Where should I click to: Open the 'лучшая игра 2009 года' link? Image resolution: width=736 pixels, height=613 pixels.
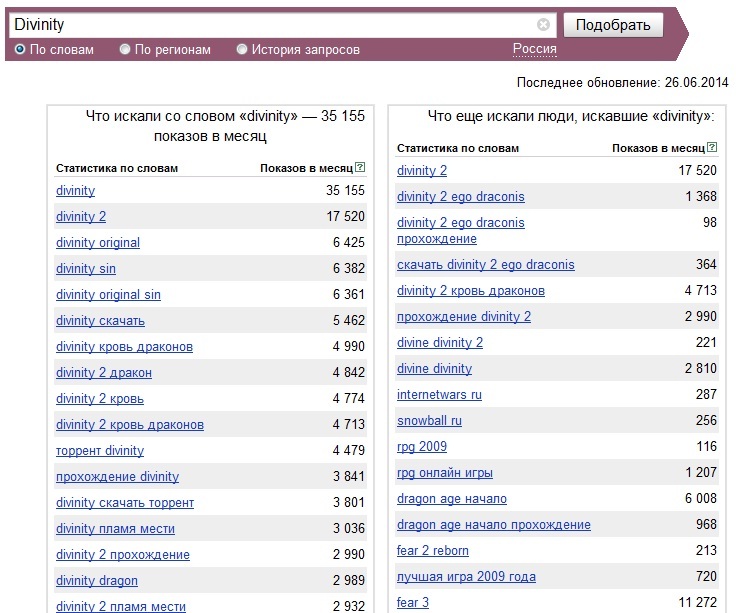[466, 577]
